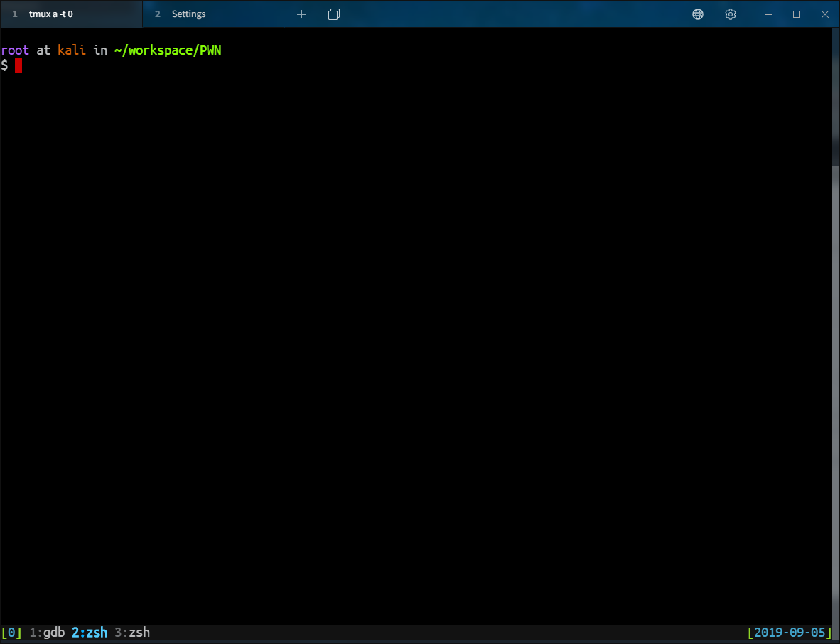Open the SSH connections globe icon

point(697,14)
